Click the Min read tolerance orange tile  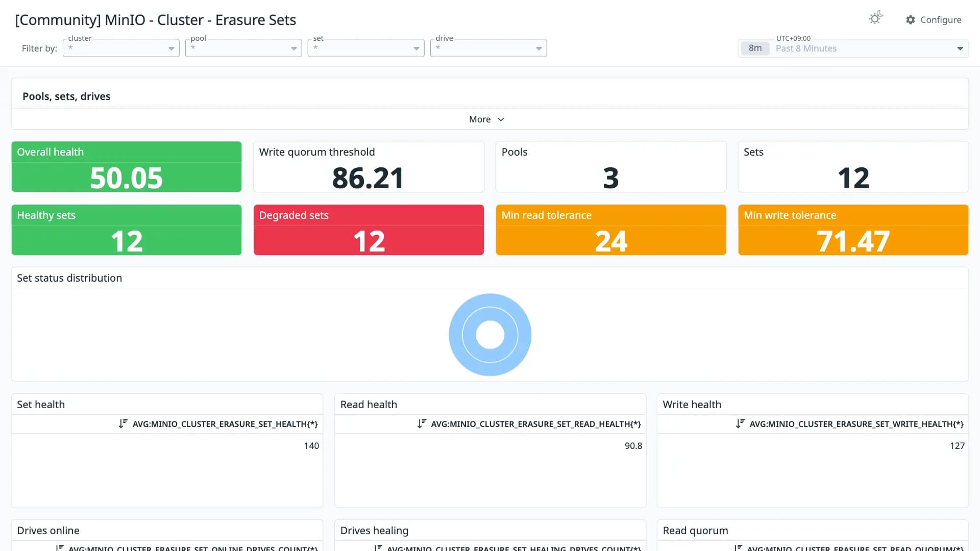[611, 230]
